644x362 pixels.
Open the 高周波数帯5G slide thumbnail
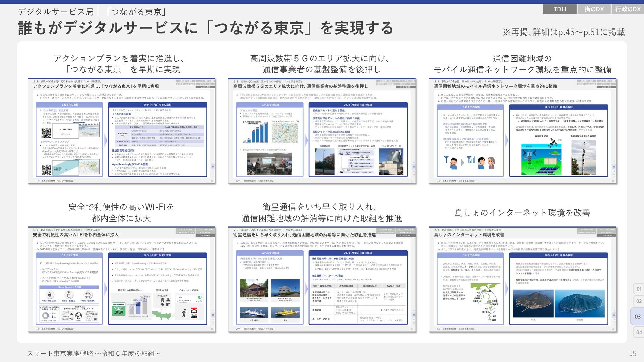pos(322,131)
